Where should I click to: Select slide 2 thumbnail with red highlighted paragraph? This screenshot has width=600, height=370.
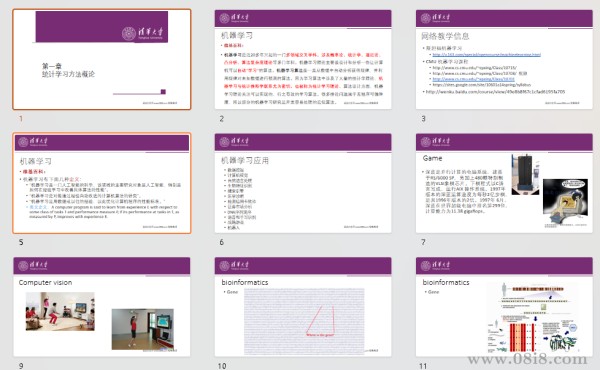click(x=303, y=59)
